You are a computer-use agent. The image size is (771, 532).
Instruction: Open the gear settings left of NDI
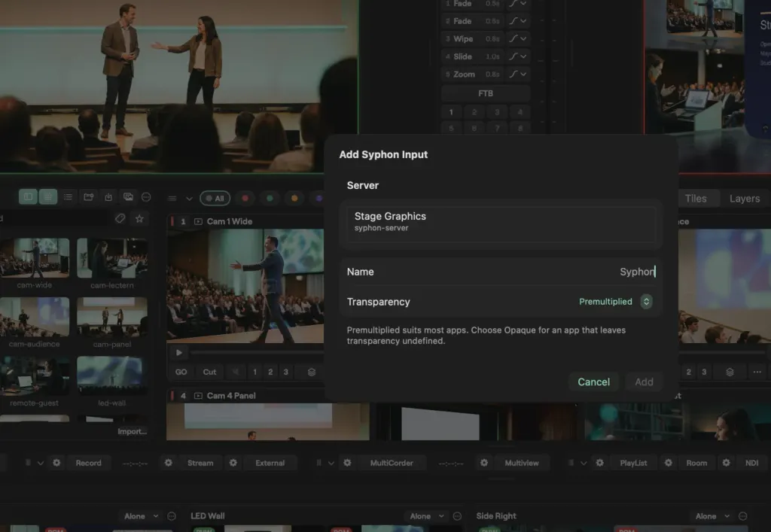pyautogui.click(x=727, y=463)
